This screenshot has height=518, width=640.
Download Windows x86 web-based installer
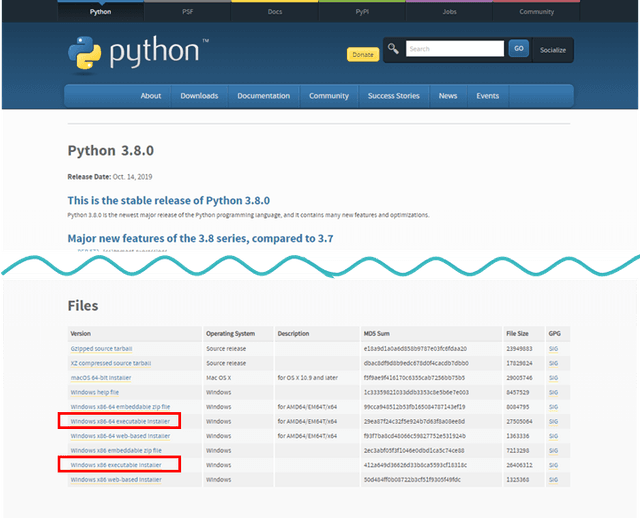point(116,480)
